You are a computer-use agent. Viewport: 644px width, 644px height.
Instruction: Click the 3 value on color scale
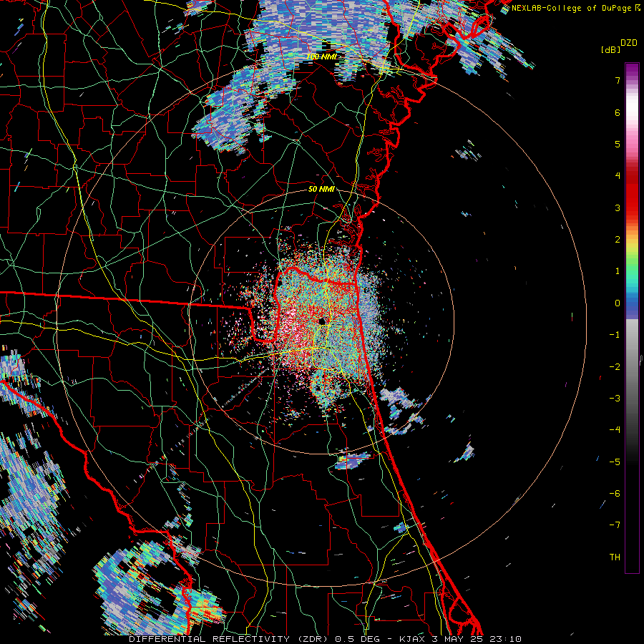618,208
